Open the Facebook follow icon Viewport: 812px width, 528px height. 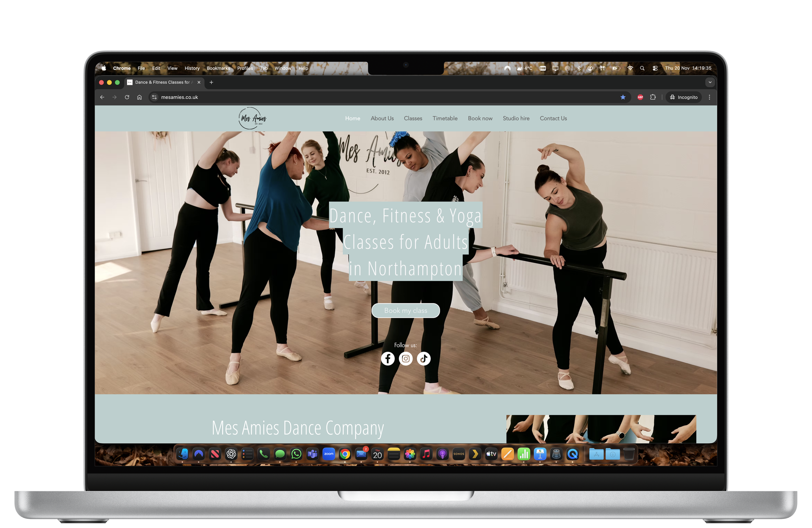(x=387, y=358)
